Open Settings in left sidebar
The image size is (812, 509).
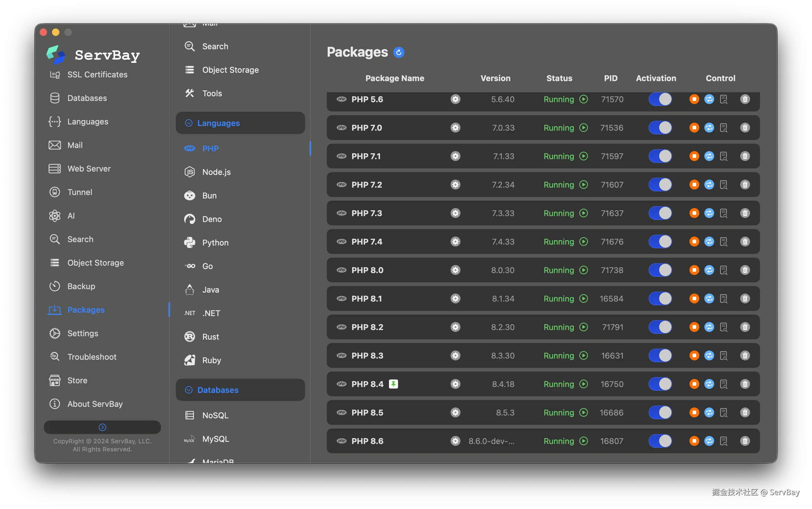click(83, 333)
